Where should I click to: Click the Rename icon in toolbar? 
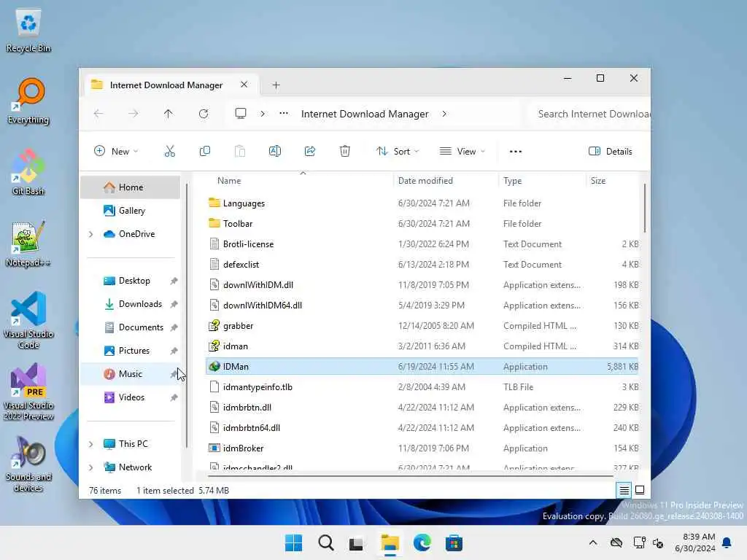(275, 152)
